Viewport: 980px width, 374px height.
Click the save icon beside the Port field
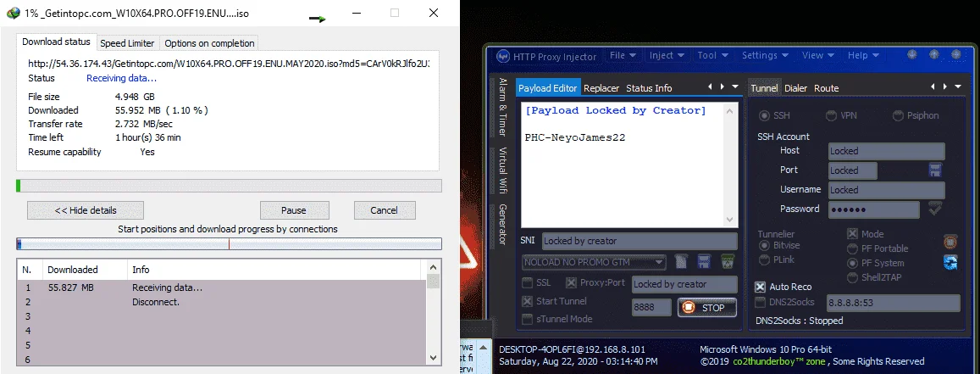pos(935,170)
